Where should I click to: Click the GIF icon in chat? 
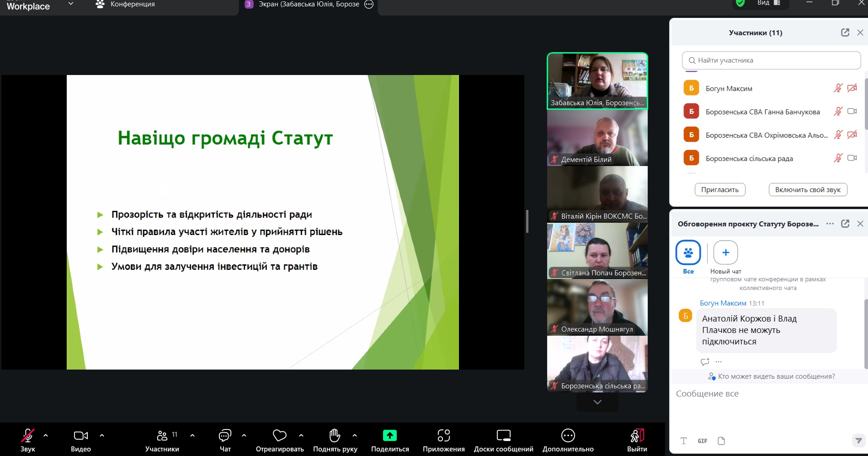(x=702, y=441)
